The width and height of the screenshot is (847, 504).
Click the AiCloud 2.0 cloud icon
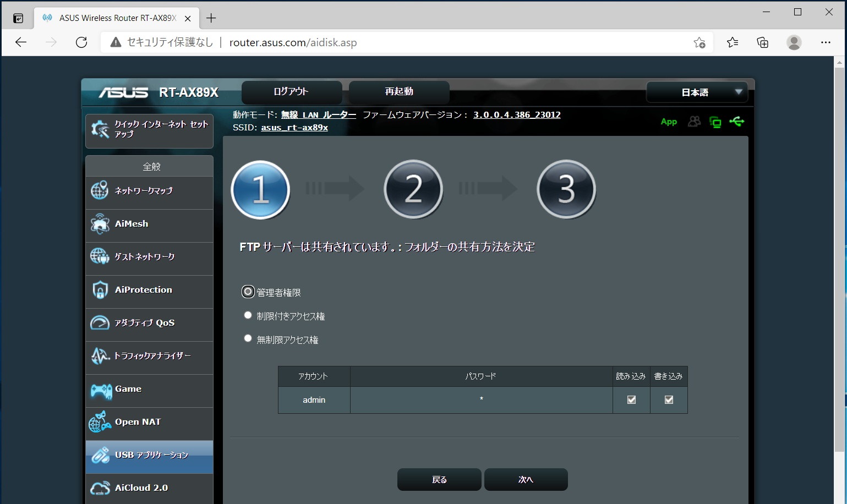point(100,488)
